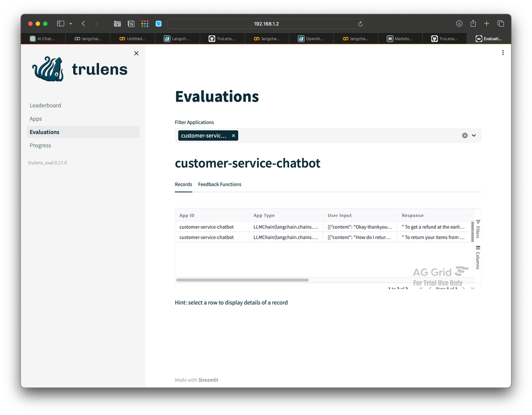Open the Filters side panel in grid
This screenshot has height=415, width=532.
(478, 228)
